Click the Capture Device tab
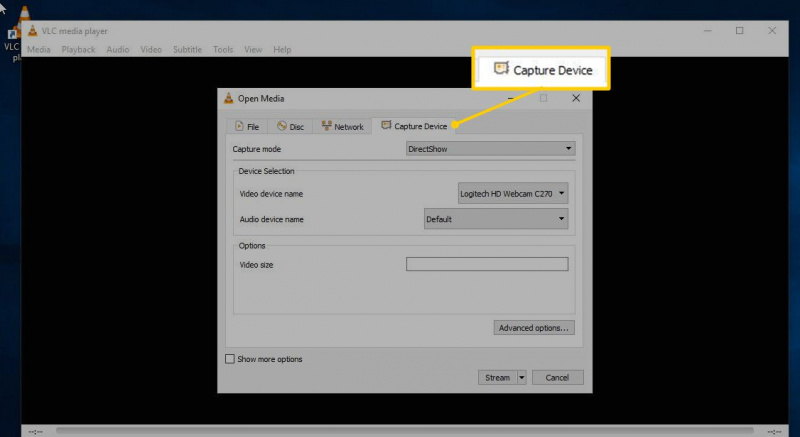 pos(414,126)
